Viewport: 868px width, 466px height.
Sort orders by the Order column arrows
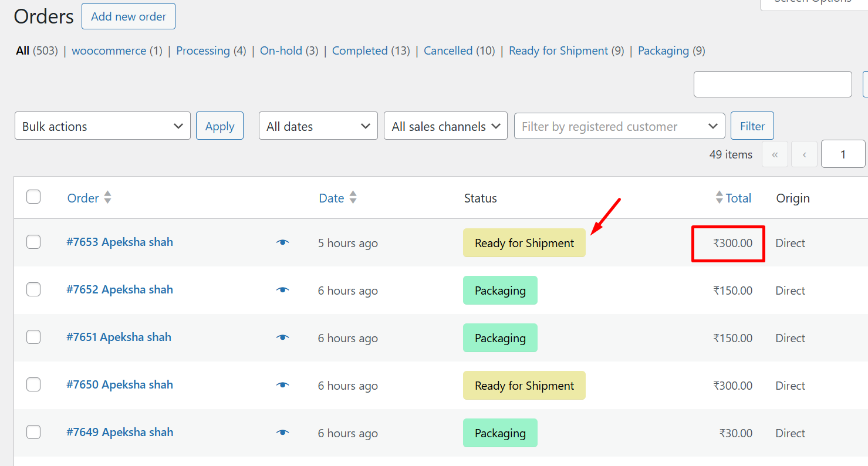pyautogui.click(x=107, y=198)
